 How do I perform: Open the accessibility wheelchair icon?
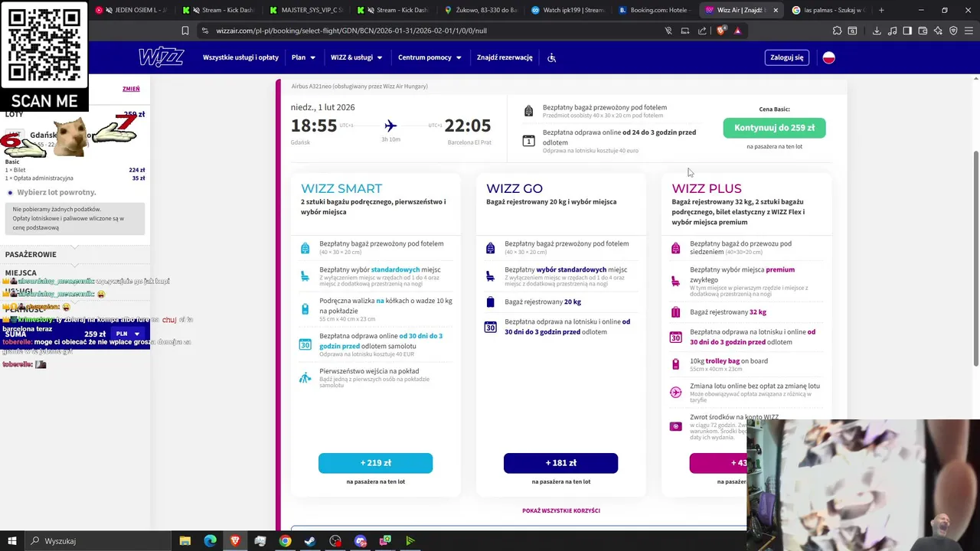tap(551, 57)
